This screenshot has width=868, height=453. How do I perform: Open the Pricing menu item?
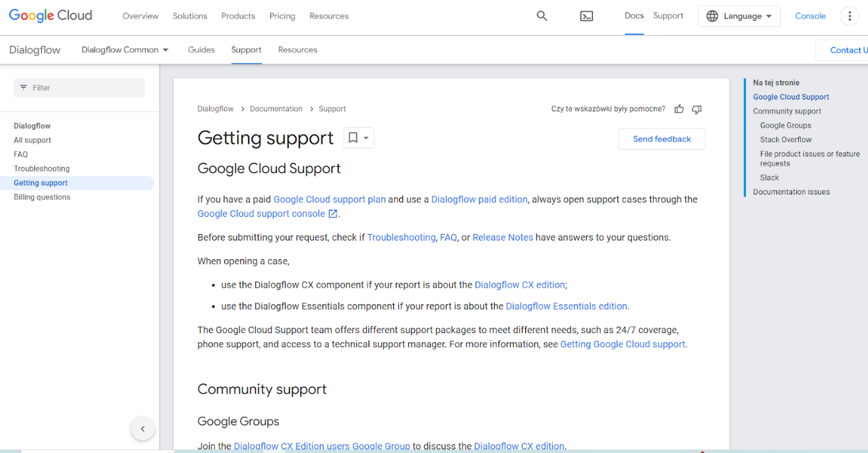pos(282,16)
